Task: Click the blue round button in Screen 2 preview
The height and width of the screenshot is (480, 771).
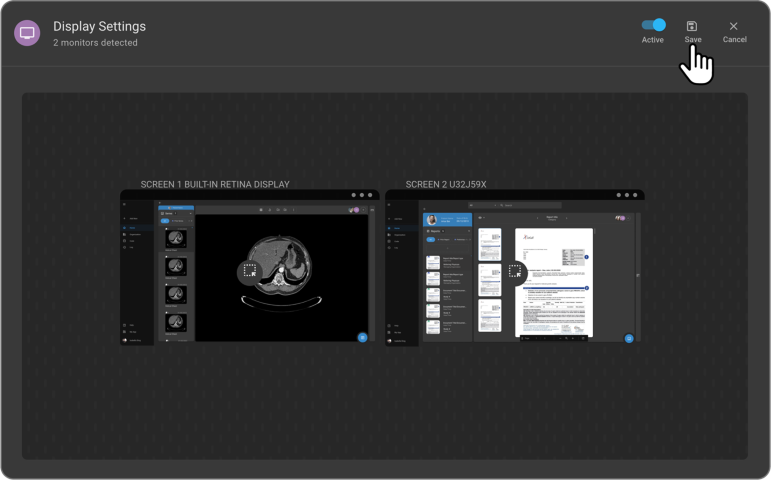Action: (628, 338)
